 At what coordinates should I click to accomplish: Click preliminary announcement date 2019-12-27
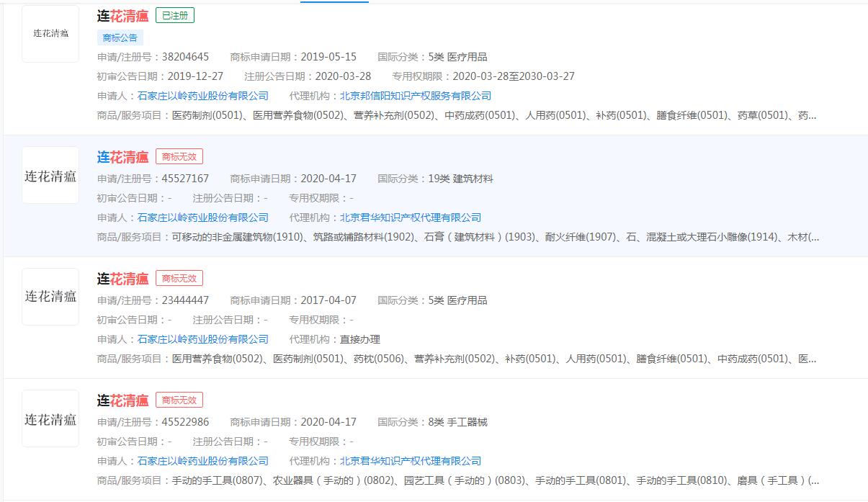tap(195, 76)
